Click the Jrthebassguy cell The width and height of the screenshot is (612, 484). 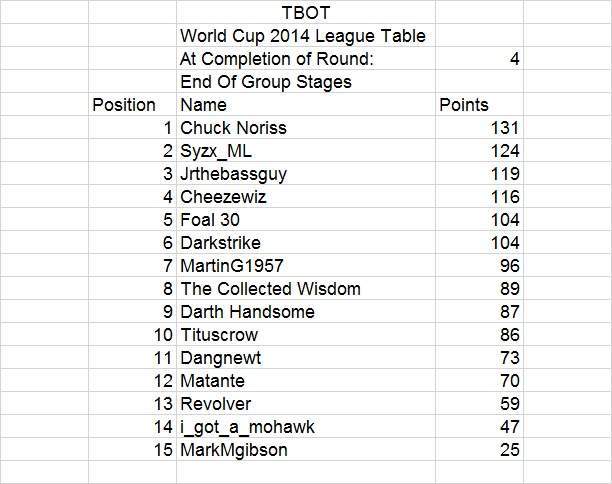point(306,174)
